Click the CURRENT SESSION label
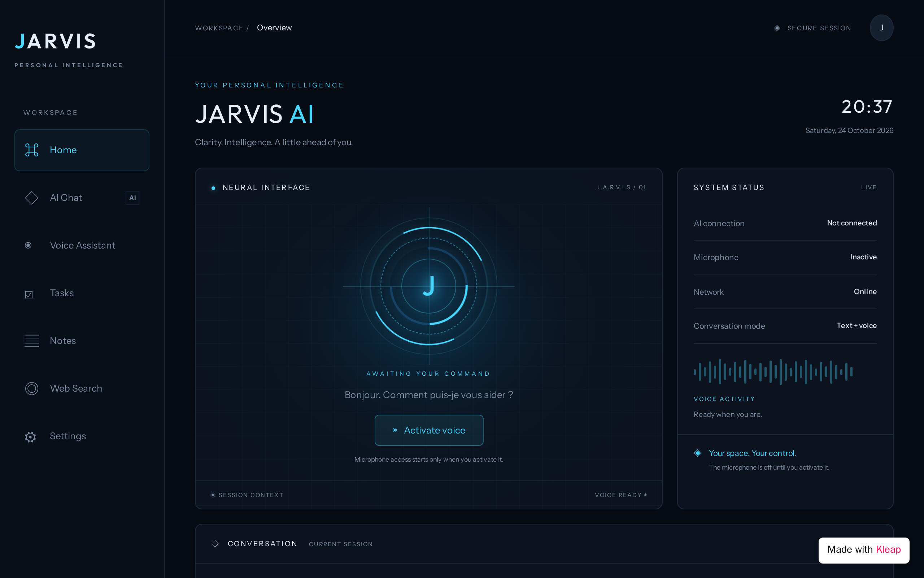 [341, 544]
